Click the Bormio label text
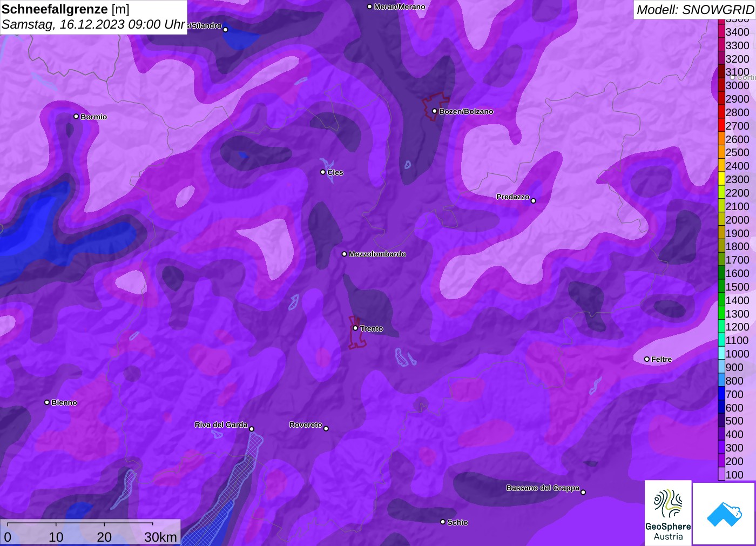 [x=94, y=117]
